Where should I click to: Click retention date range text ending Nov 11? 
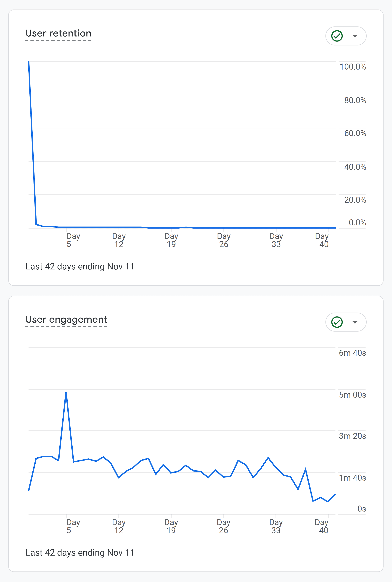pyautogui.click(x=80, y=267)
